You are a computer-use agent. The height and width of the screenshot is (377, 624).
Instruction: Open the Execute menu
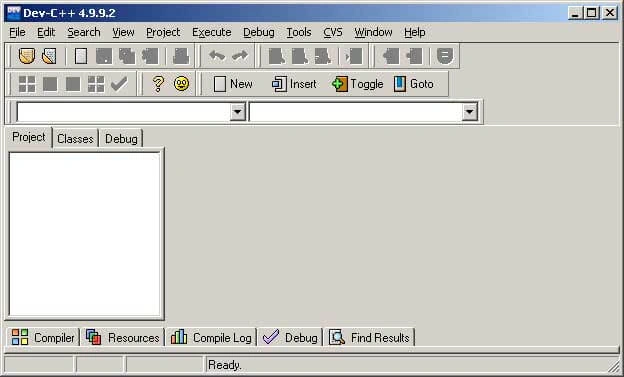click(211, 32)
